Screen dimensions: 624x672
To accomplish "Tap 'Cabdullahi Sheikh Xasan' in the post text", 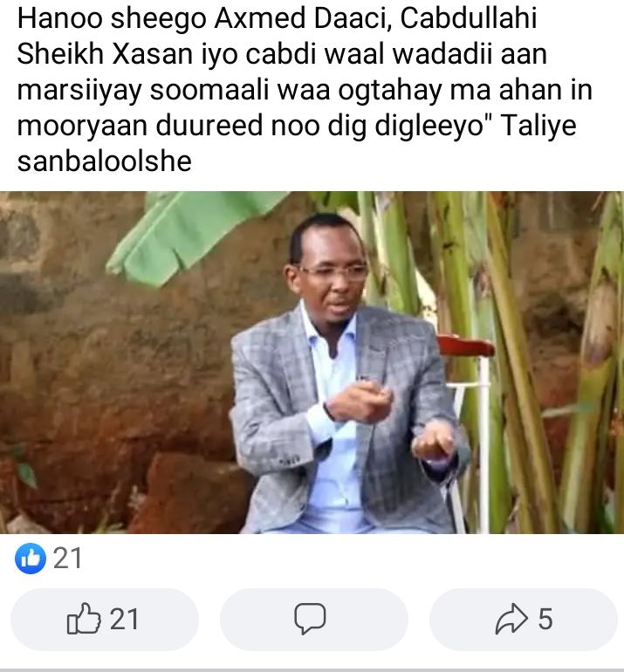I will [277, 37].
